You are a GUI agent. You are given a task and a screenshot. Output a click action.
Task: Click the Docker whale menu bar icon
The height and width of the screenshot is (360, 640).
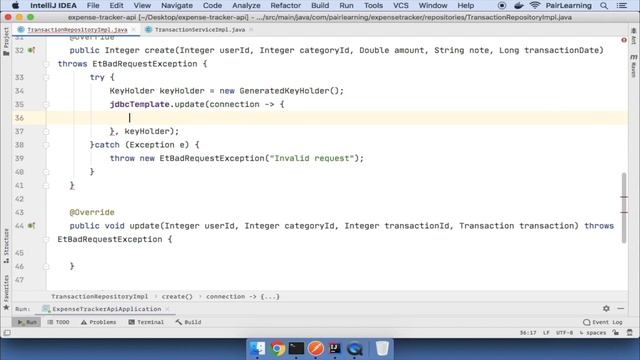518,6
